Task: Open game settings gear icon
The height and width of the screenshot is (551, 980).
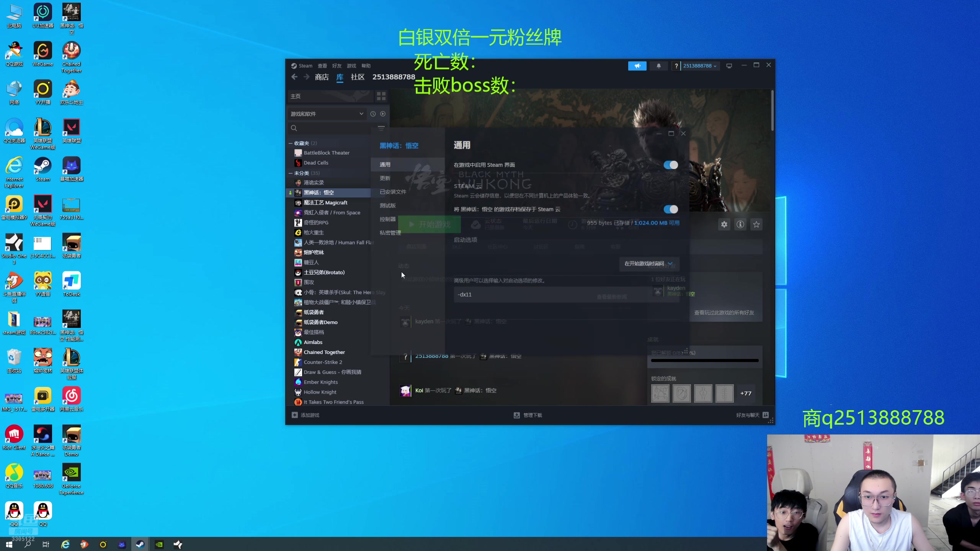Action: point(724,225)
